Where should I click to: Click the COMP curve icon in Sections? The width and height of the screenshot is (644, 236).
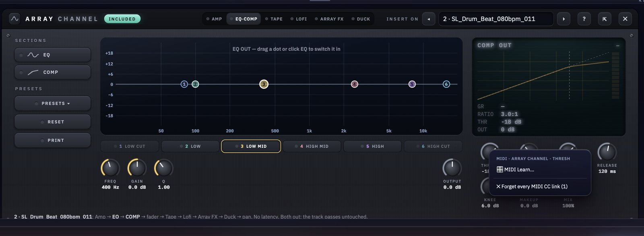[x=33, y=72]
